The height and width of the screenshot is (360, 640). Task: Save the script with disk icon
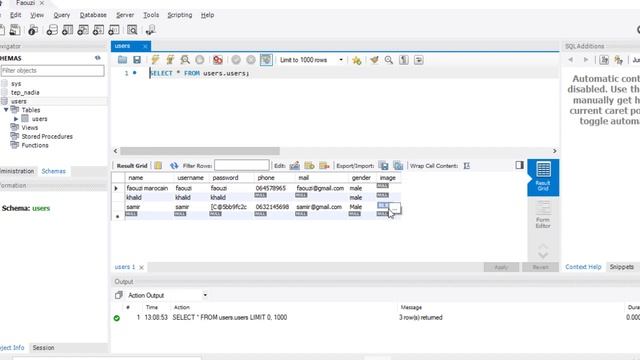click(137, 60)
